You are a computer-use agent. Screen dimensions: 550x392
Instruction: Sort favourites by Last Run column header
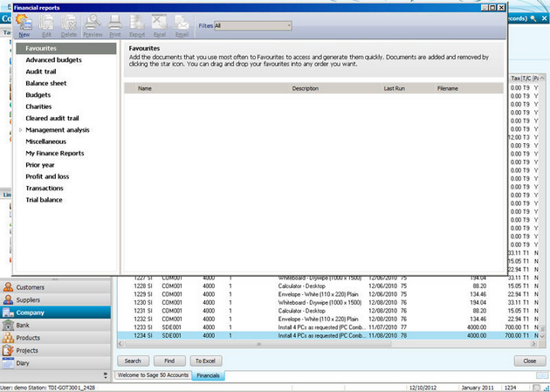click(395, 88)
